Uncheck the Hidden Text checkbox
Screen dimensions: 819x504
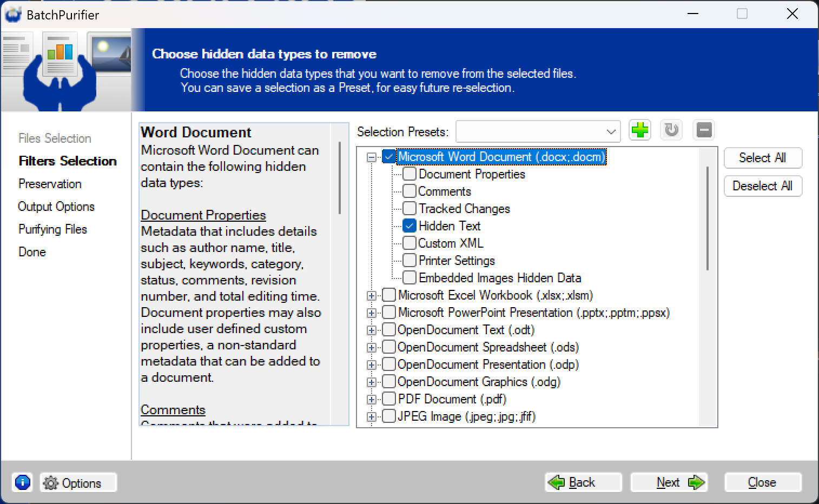coord(409,226)
